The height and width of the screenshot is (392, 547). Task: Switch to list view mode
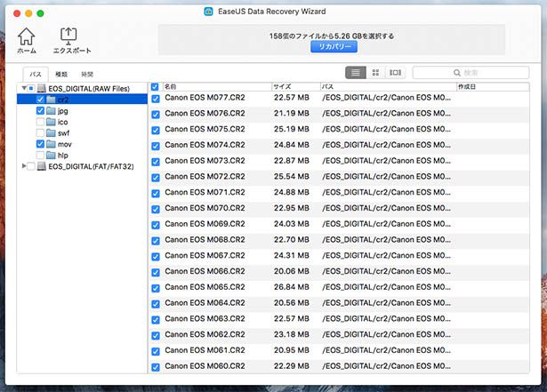tap(356, 73)
